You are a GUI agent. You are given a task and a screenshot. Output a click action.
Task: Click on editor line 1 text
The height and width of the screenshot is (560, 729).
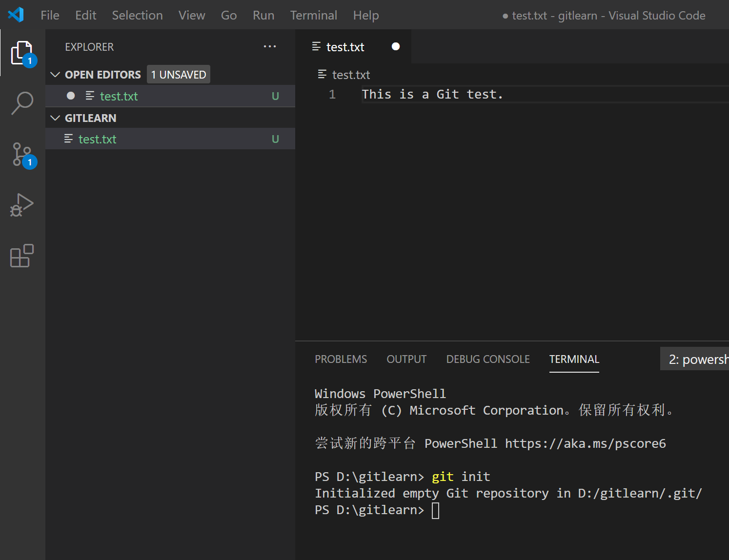pos(432,94)
